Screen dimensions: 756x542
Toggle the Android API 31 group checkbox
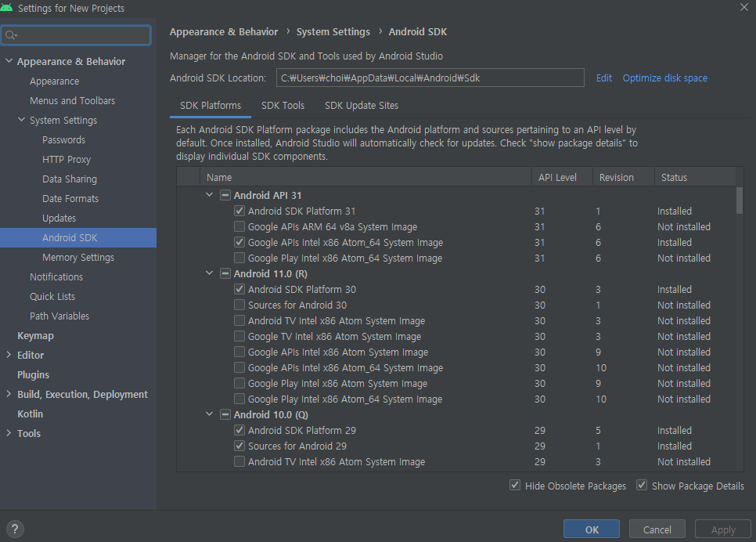225,195
